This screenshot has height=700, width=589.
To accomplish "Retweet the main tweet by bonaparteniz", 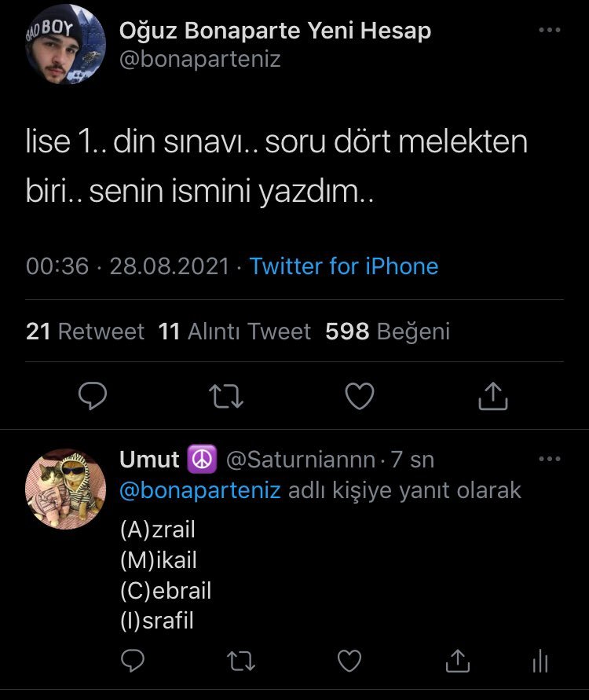I will click(228, 396).
